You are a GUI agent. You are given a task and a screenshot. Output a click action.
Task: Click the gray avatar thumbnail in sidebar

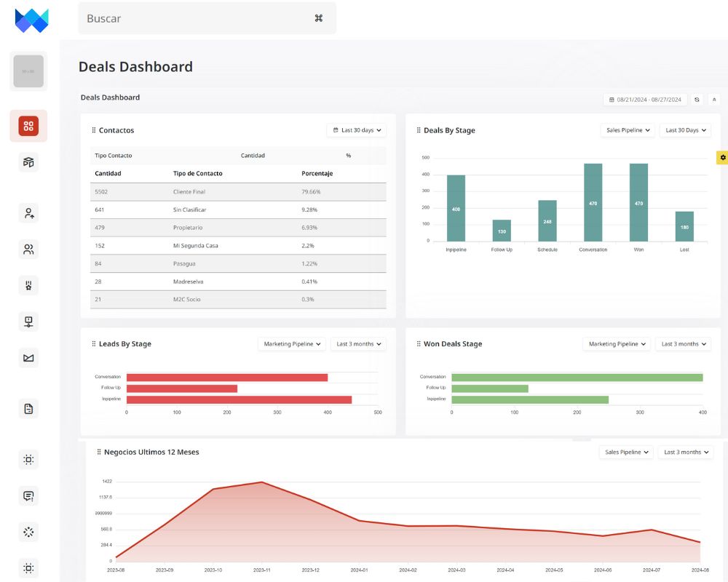[28, 71]
